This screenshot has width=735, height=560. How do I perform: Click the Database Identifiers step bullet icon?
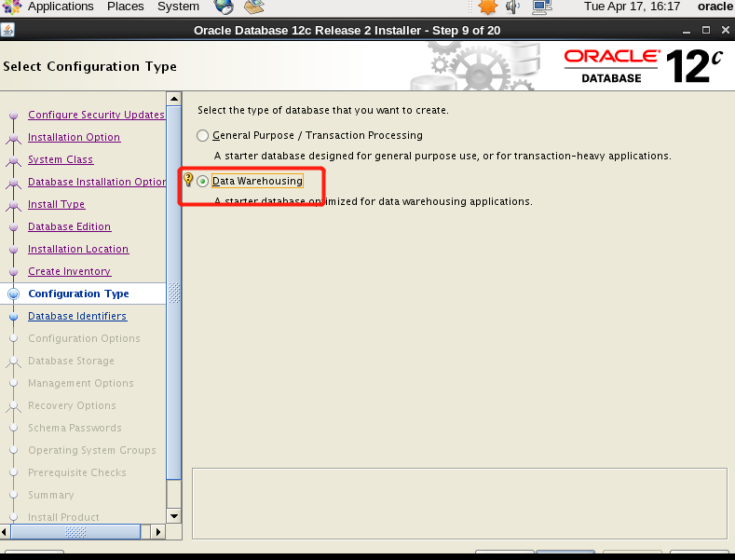coord(14,317)
